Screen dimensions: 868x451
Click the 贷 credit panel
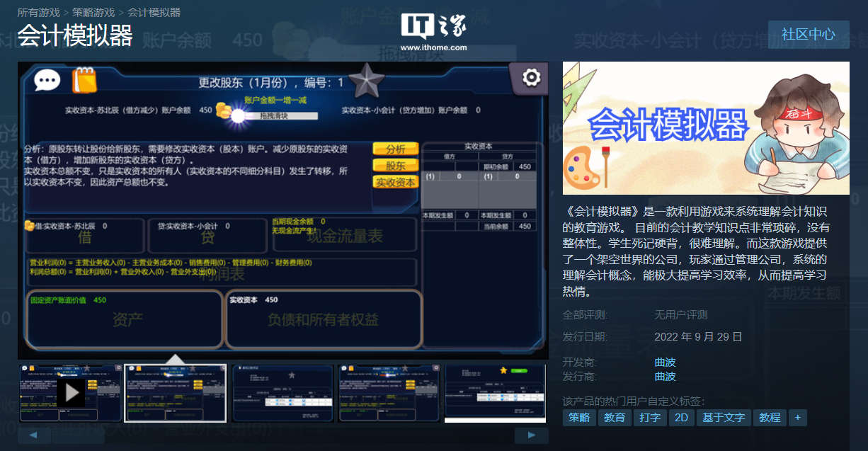click(x=207, y=236)
